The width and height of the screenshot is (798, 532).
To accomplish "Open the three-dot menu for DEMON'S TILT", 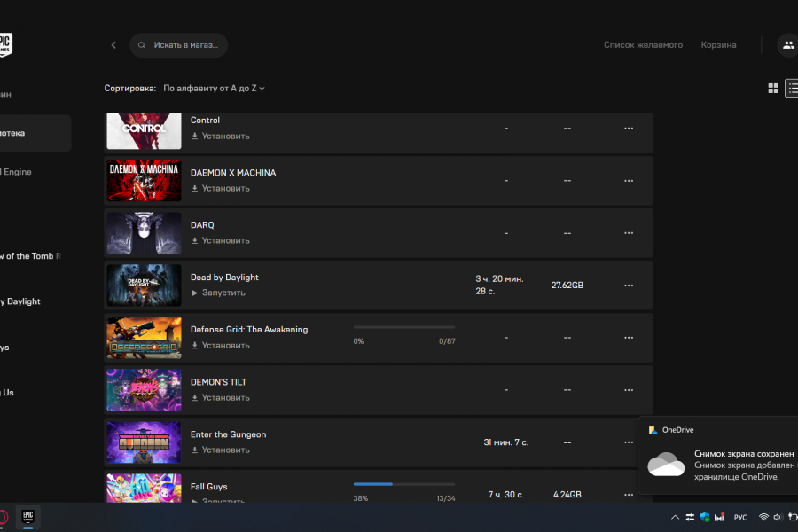I will click(629, 390).
